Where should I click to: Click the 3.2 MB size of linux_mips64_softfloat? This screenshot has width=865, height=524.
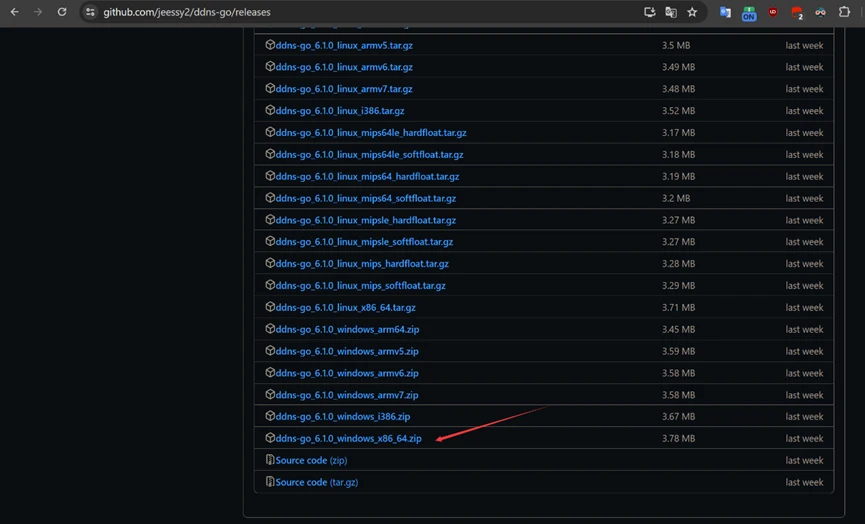[x=676, y=198]
